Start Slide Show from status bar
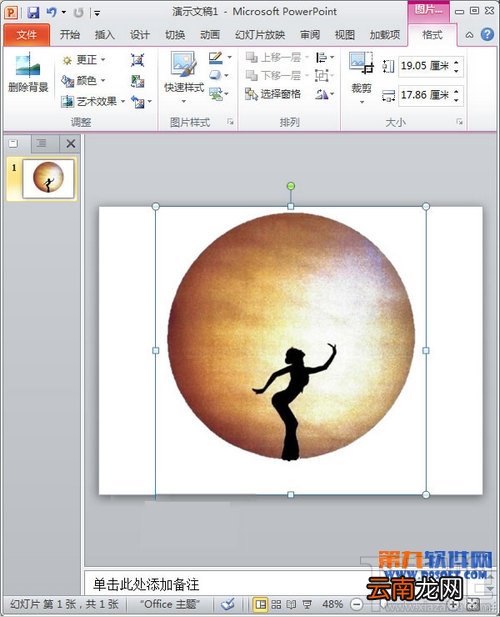This screenshot has width=500, height=617. click(307, 604)
